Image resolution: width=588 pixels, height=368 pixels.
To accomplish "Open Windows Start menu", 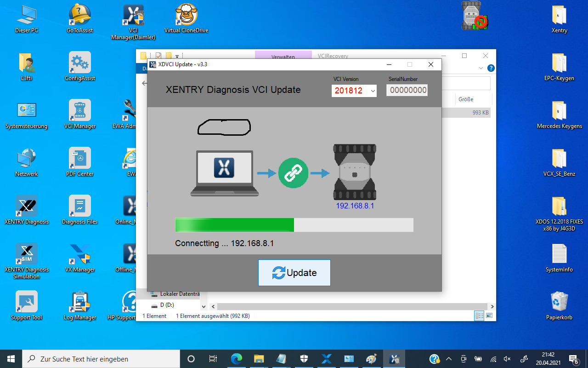I will (11, 359).
